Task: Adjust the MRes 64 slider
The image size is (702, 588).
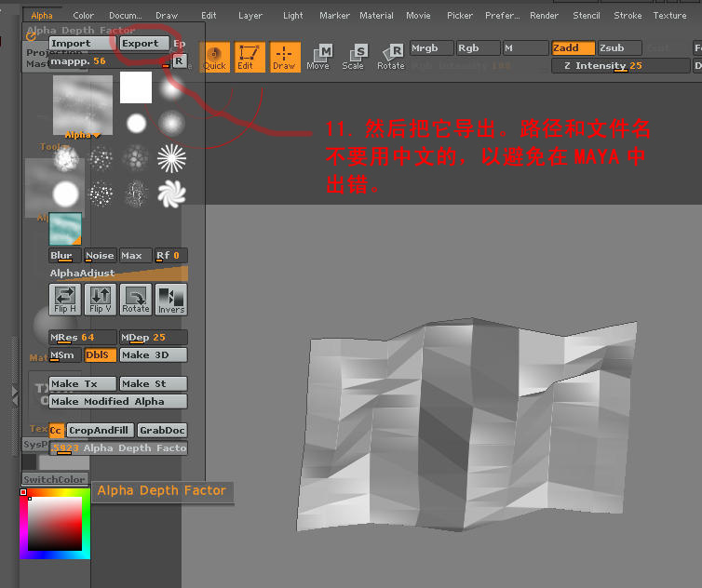Action: tap(82, 338)
